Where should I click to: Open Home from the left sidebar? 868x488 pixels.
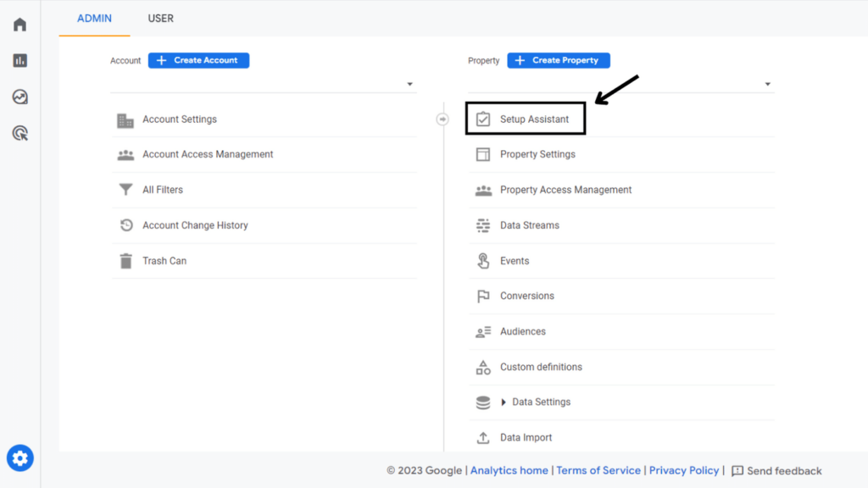click(19, 24)
